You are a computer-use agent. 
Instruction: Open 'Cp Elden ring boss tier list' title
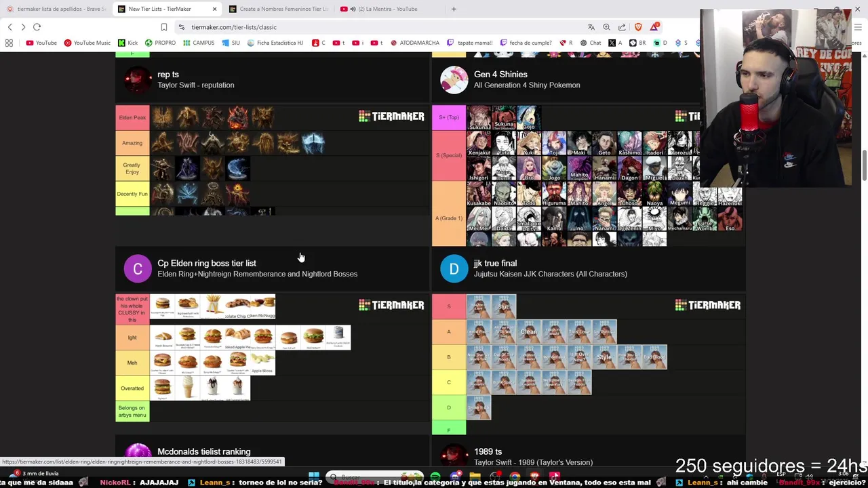[207, 263]
